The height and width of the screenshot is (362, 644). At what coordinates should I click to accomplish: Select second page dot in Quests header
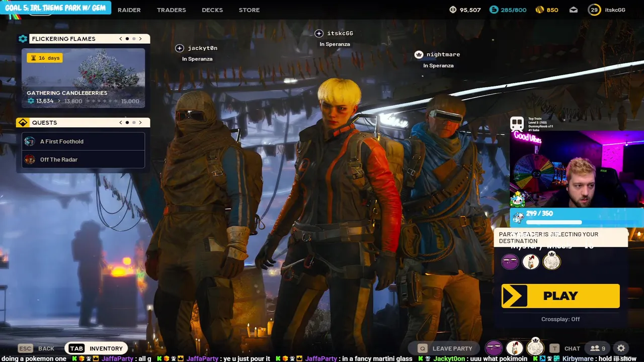[x=134, y=123]
